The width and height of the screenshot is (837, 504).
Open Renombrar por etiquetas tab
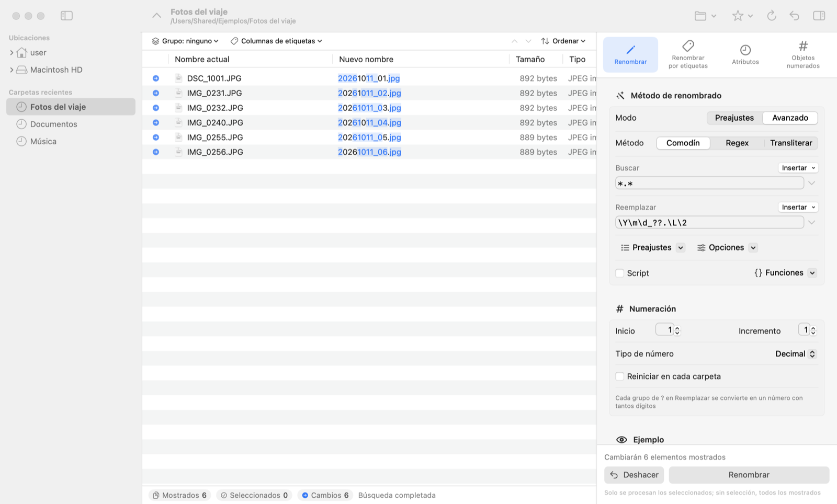tap(688, 54)
